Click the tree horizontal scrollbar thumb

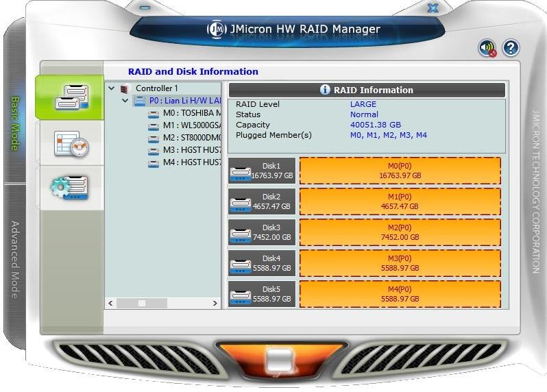point(142,304)
